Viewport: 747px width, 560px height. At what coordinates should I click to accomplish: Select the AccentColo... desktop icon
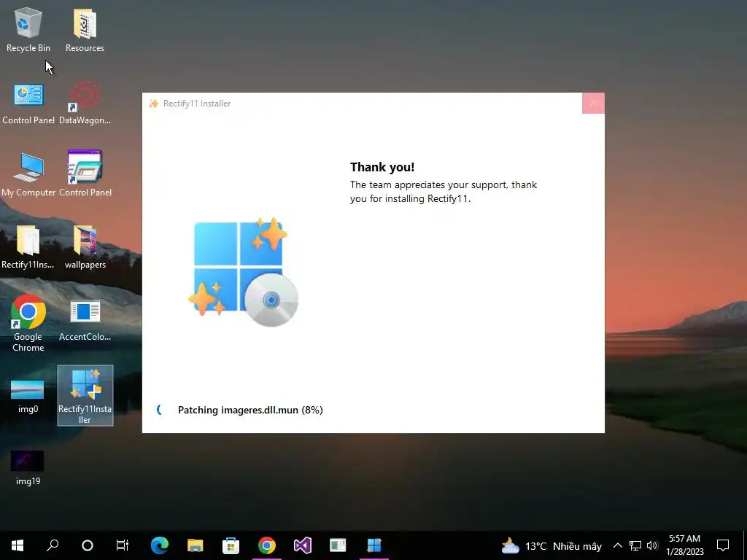coord(85,320)
